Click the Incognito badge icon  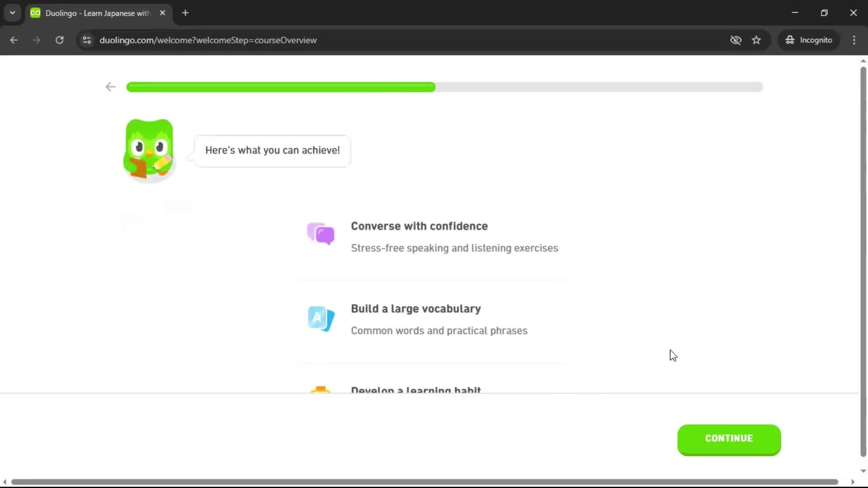tap(789, 40)
